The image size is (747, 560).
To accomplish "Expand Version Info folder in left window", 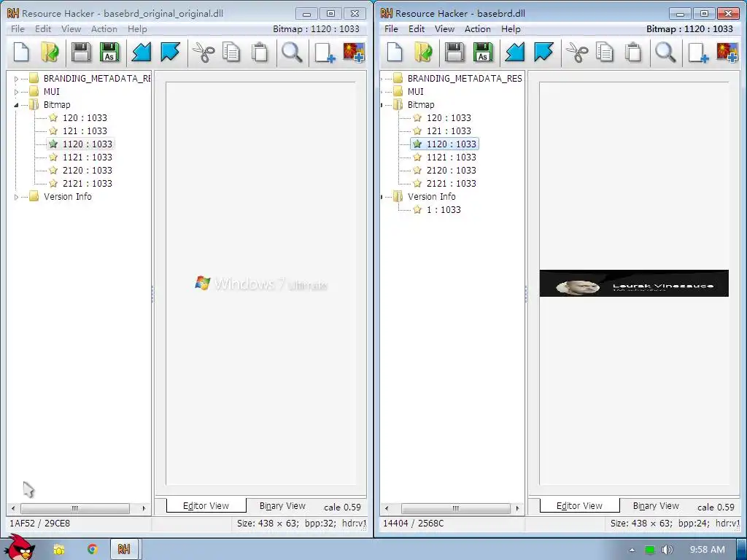I will point(16,197).
